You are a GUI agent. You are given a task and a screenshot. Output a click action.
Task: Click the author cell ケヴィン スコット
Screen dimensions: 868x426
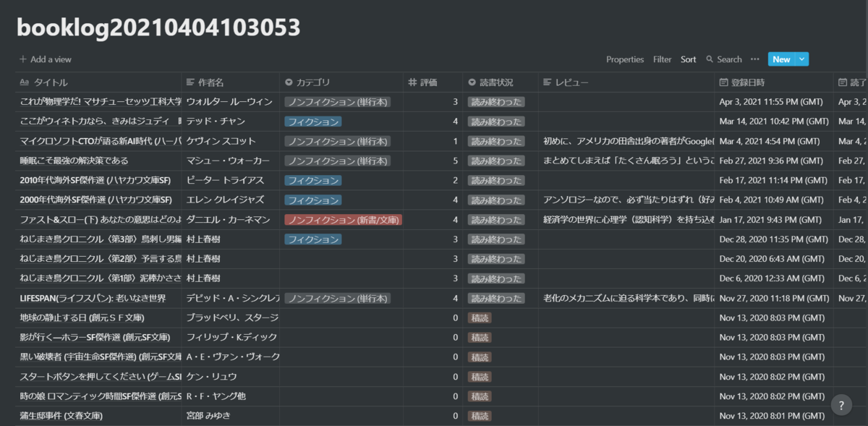click(231, 141)
